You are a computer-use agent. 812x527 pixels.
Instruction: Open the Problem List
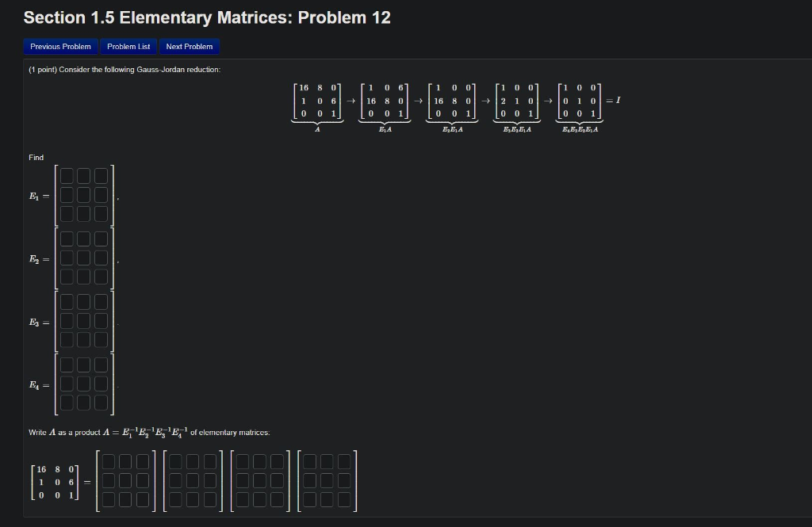[x=128, y=46]
